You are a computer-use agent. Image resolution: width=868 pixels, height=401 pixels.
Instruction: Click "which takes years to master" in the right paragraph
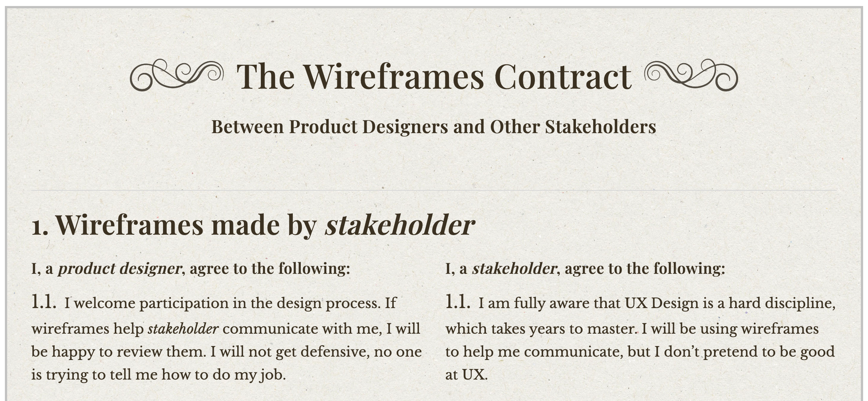click(x=540, y=329)
